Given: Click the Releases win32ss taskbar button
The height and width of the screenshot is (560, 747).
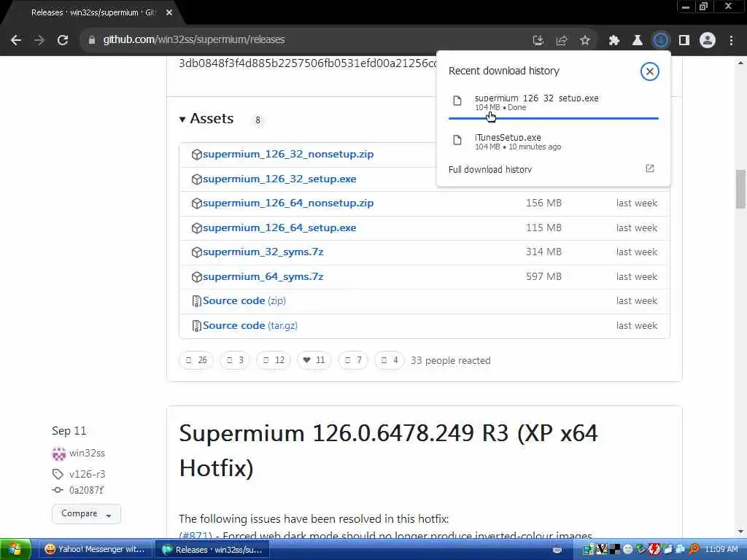Looking at the screenshot, I should pyautogui.click(x=212, y=550).
